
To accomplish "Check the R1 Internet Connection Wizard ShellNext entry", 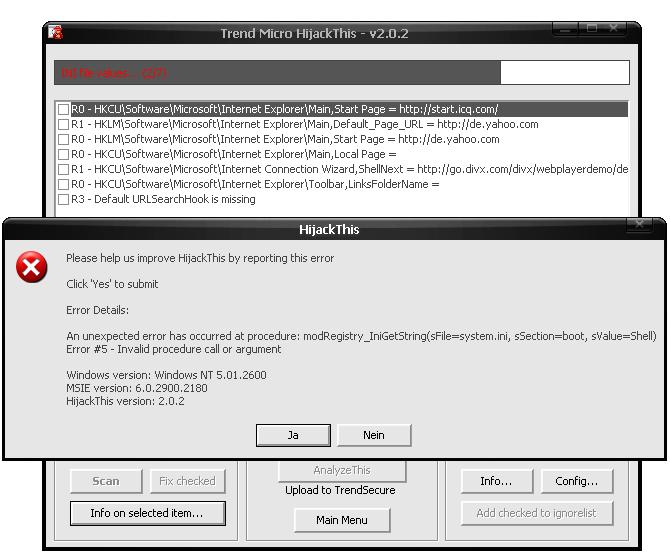I will 63,169.
